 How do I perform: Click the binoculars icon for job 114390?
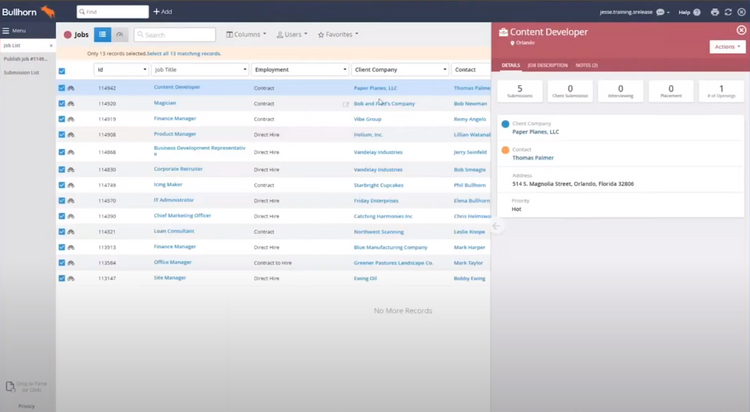pos(71,216)
